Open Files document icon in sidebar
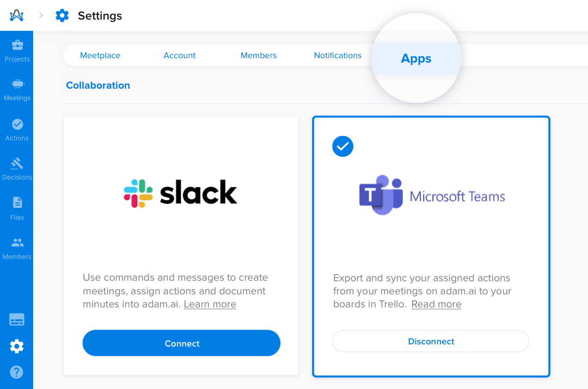Image resolution: width=588 pixels, height=389 pixels. coord(17,202)
